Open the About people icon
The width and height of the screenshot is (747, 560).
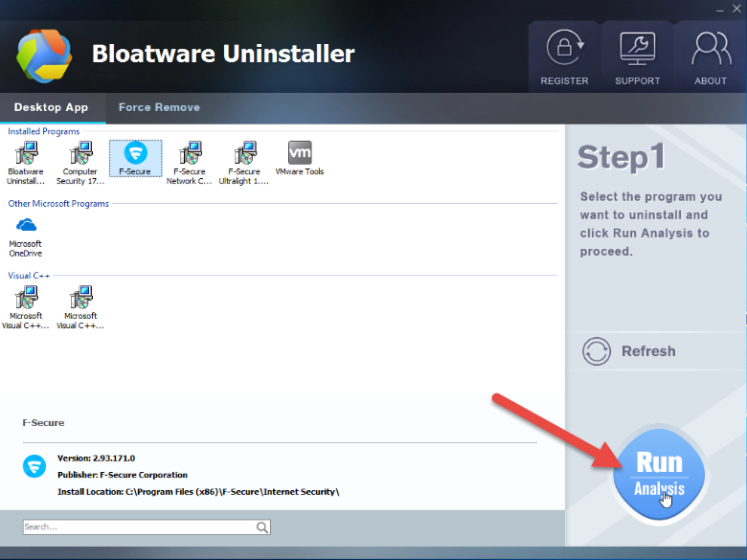click(x=711, y=48)
